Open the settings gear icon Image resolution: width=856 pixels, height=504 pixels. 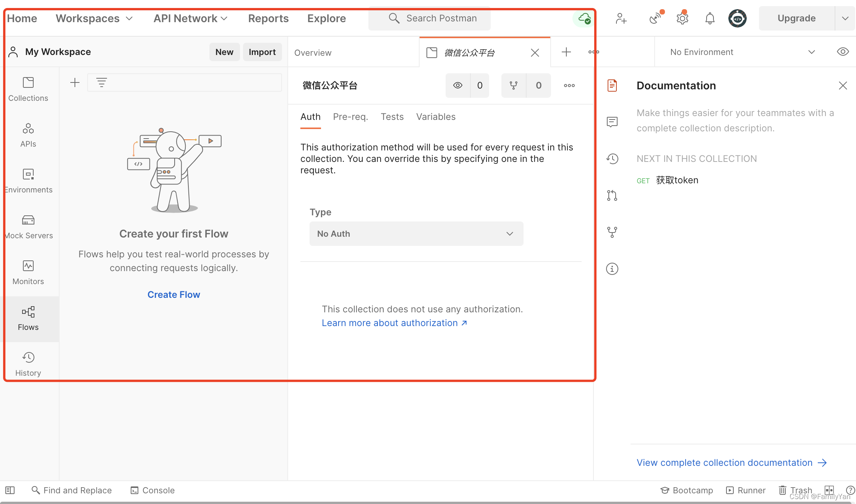coord(682,18)
